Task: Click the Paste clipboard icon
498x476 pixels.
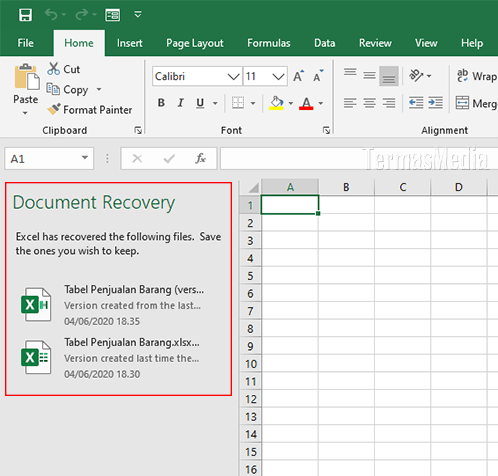Action: tap(26, 77)
